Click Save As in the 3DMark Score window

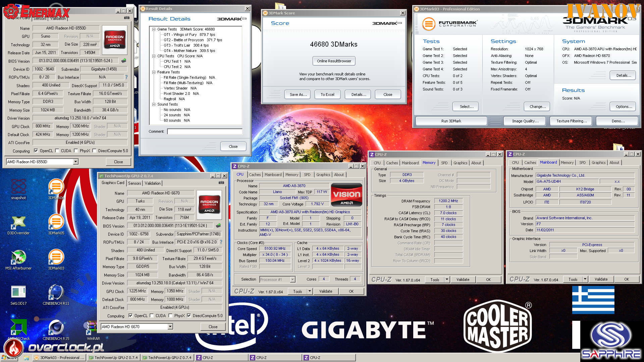[x=298, y=95]
